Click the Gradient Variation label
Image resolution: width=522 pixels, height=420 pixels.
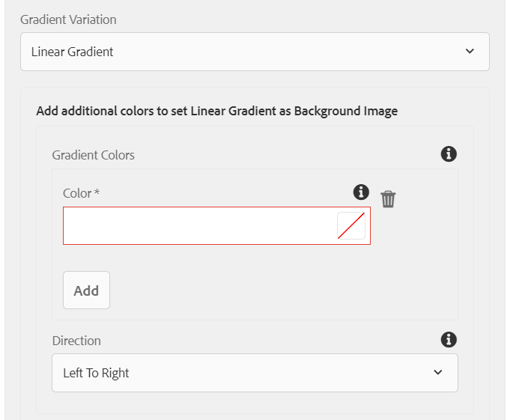tap(68, 19)
